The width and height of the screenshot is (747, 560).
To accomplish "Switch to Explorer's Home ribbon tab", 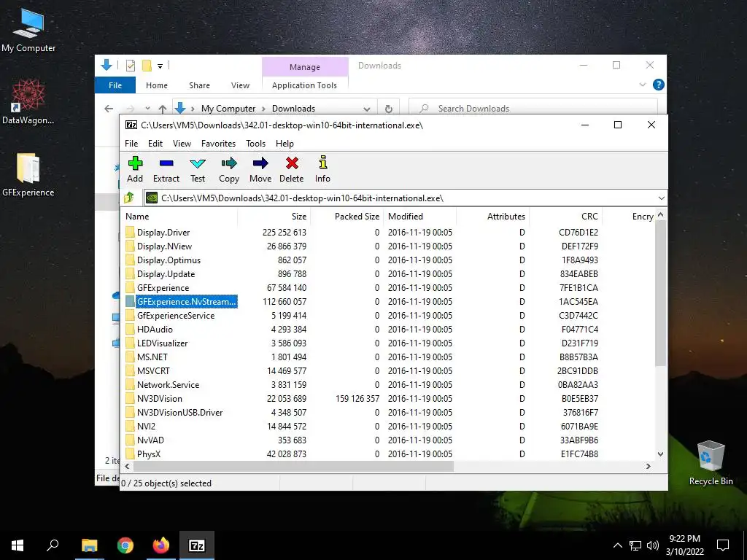I will [157, 85].
